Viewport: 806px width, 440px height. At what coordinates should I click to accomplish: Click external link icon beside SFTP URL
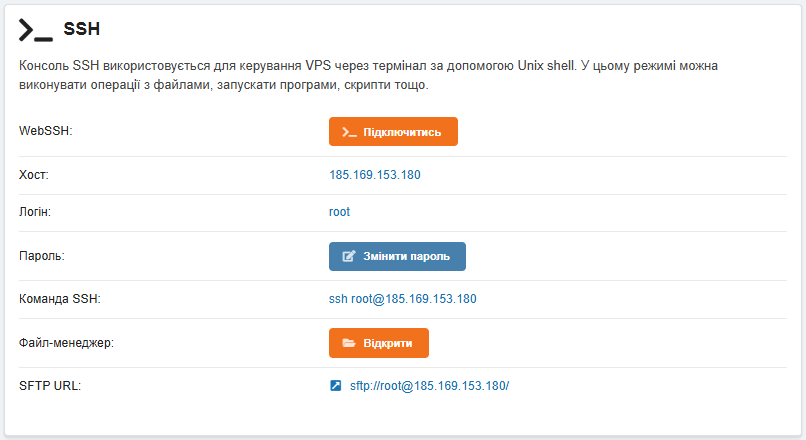[x=336, y=385]
